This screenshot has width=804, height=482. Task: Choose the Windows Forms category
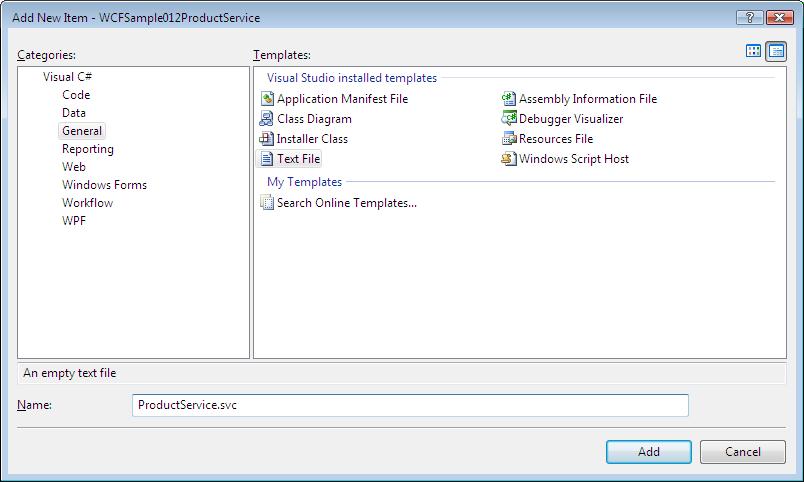104,185
